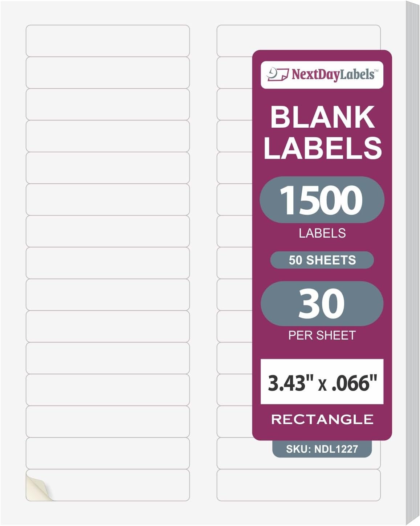Screen dimensions: 420x526
Task: Select the third label in left column
Action: 108,104
